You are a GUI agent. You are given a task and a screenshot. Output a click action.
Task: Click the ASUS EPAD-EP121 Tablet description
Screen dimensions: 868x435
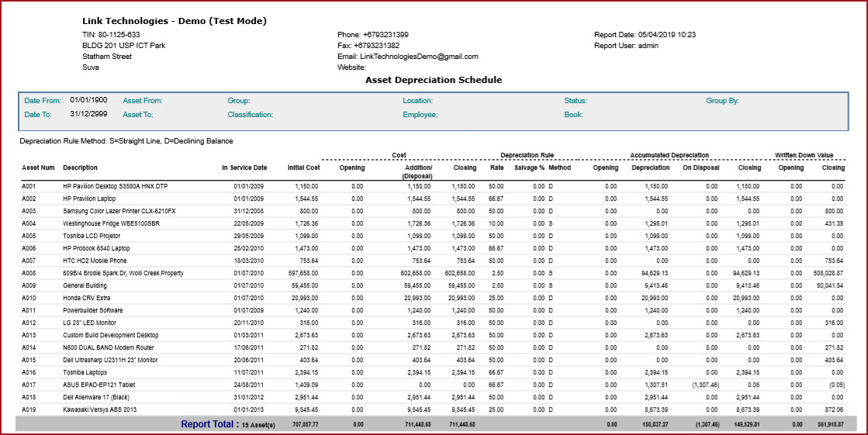tap(98, 385)
